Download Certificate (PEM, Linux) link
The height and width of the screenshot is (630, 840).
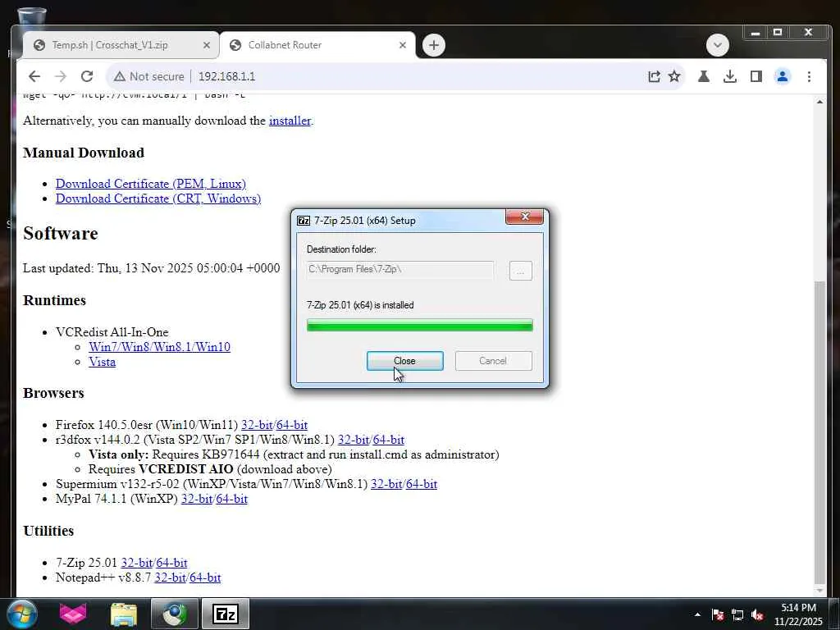click(x=151, y=184)
